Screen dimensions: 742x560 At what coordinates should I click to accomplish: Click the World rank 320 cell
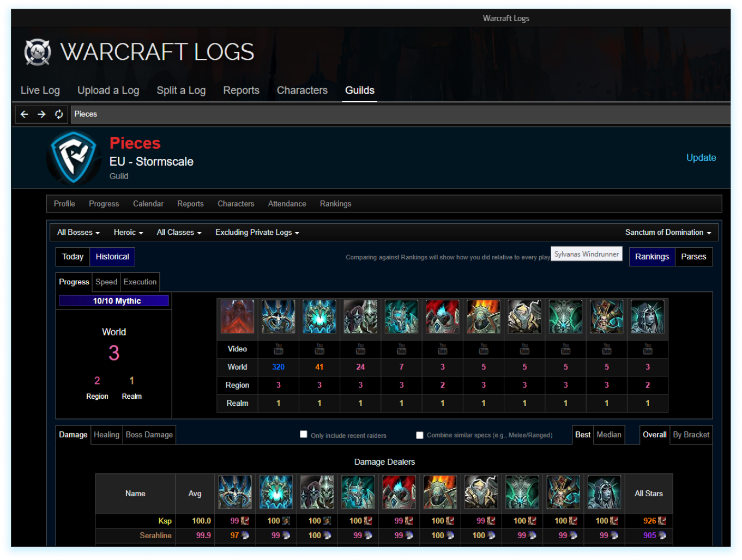pyautogui.click(x=279, y=367)
